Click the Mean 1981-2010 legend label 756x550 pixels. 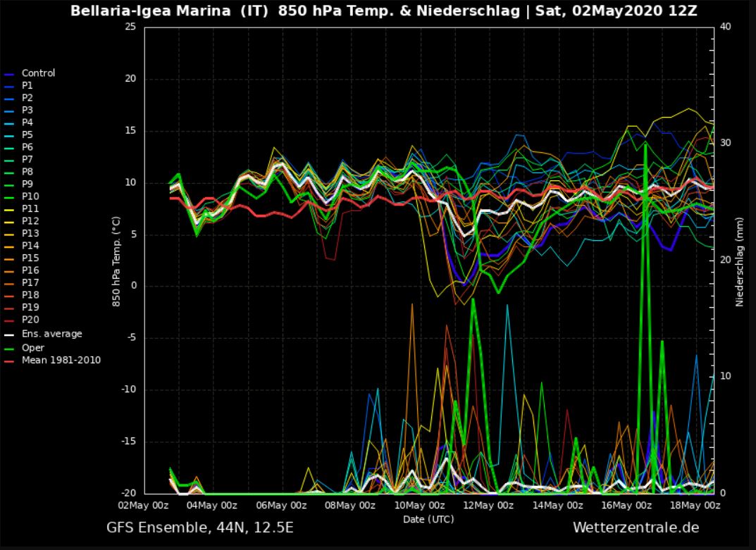tap(61, 361)
